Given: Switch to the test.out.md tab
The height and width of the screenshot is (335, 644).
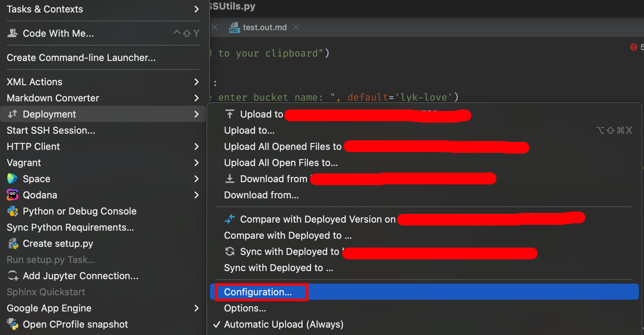Looking at the screenshot, I should coord(264,28).
